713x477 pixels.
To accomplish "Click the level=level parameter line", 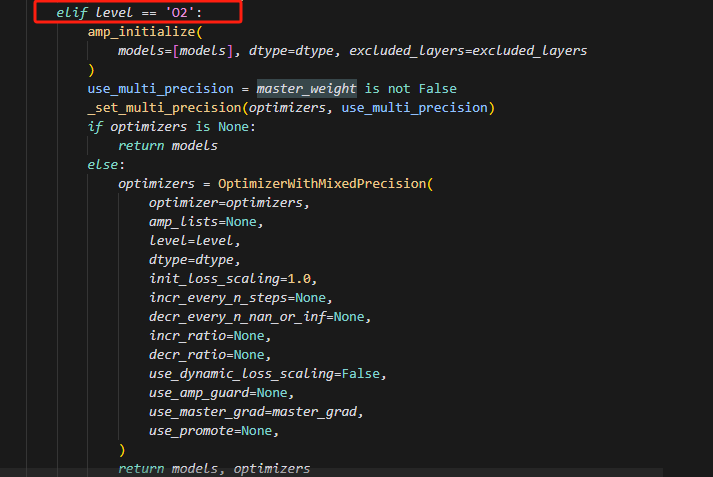I will tap(194, 241).
